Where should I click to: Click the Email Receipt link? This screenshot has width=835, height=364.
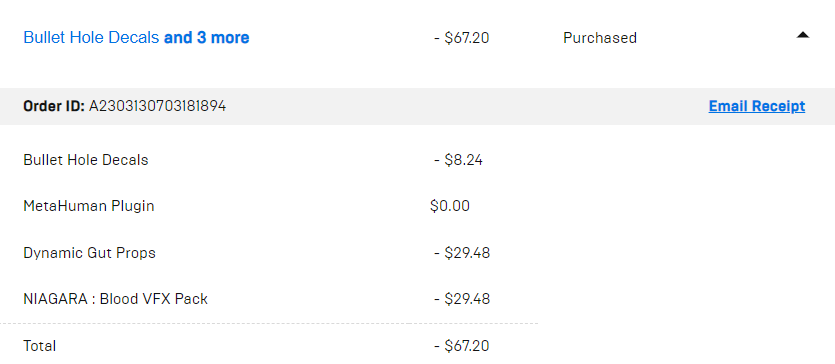757,106
